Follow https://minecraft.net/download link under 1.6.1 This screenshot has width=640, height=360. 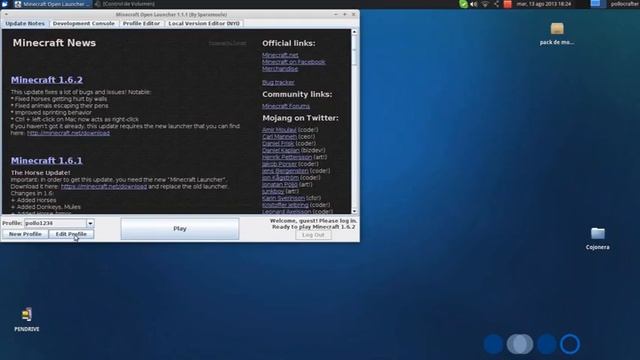(x=104, y=187)
